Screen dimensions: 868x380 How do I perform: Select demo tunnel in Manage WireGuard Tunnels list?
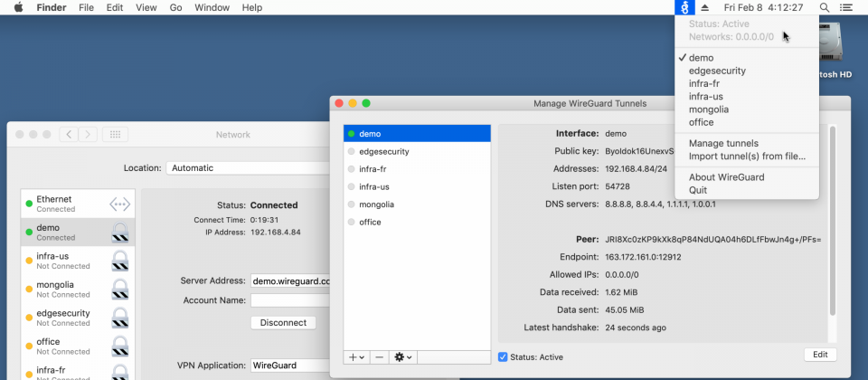pos(417,134)
